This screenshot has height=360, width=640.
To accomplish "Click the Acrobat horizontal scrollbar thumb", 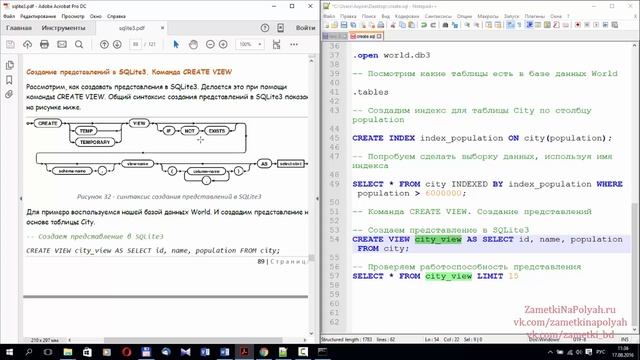I will coord(193,340).
